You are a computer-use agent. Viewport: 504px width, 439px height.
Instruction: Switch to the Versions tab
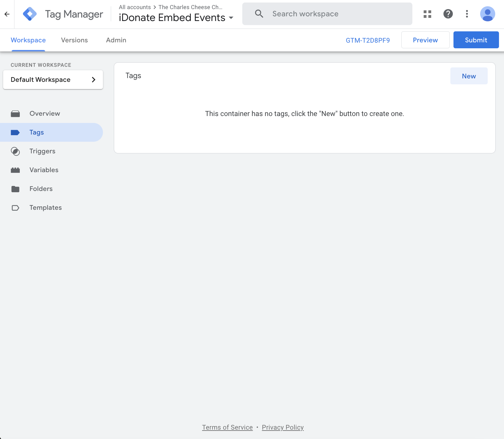pyautogui.click(x=74, y=40)
